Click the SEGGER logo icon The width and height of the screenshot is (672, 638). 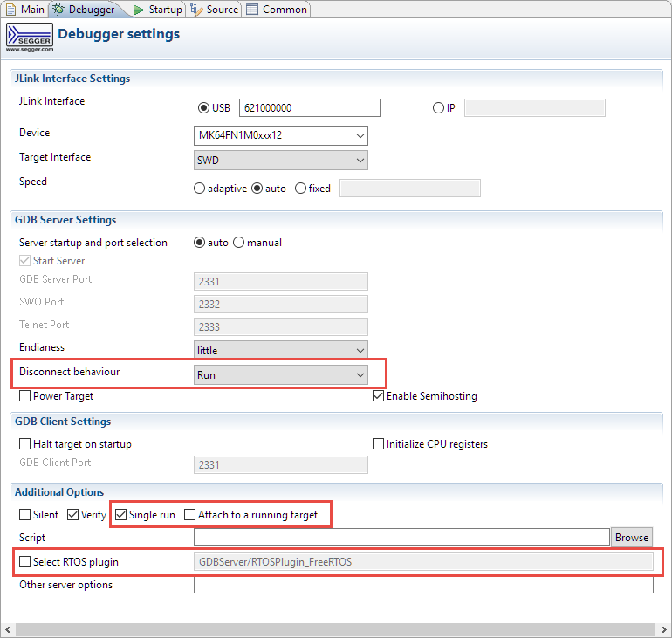pyautogui.click(x=29, y=38)
